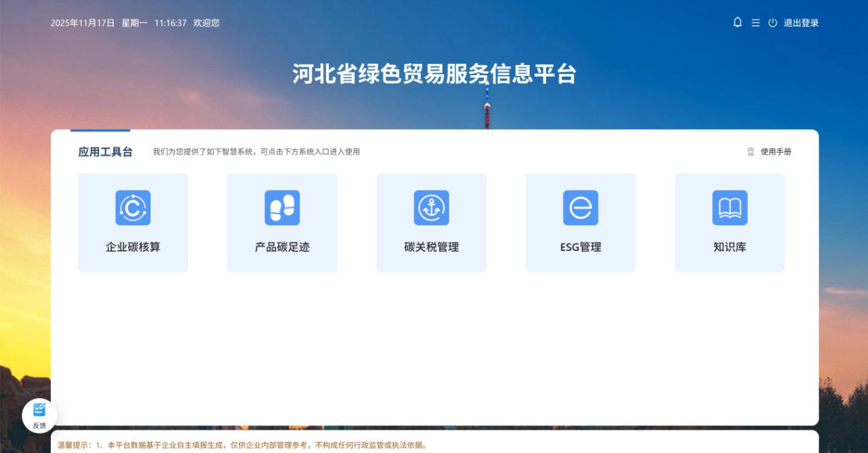868x453 pixels.
Task: Click the 碳关税管理 anchor icon
Action: coord(431,208)
